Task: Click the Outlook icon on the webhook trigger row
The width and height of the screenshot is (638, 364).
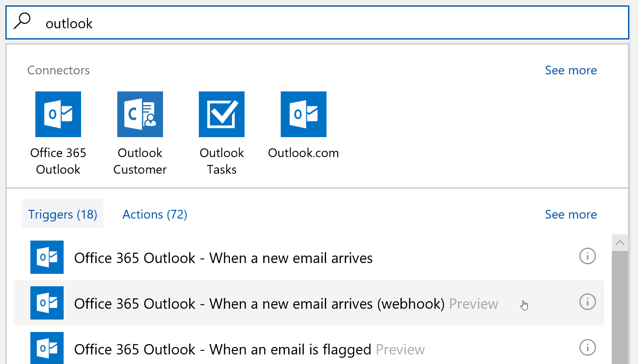Action: click(x=47, y=303)
